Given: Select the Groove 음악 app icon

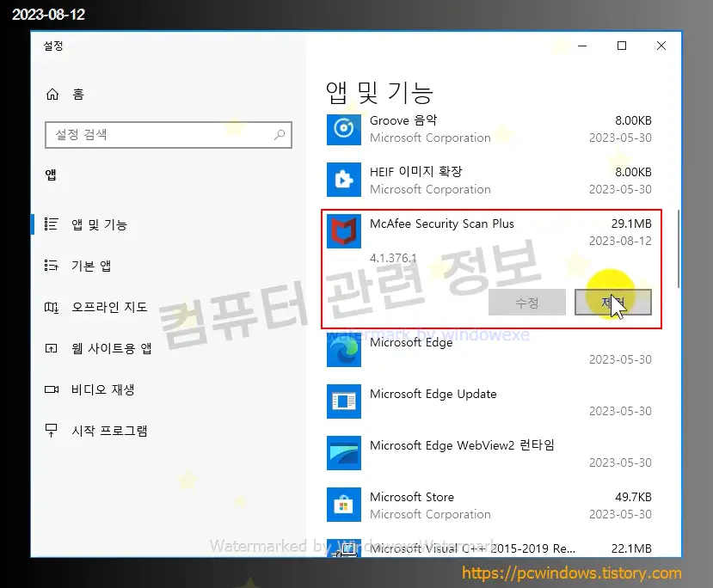Looking at the screenshot, I should pos(344,129).
